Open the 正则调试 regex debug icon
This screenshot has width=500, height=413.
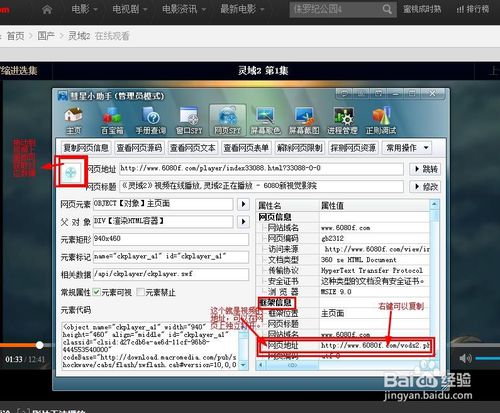(x=381, y=120)
